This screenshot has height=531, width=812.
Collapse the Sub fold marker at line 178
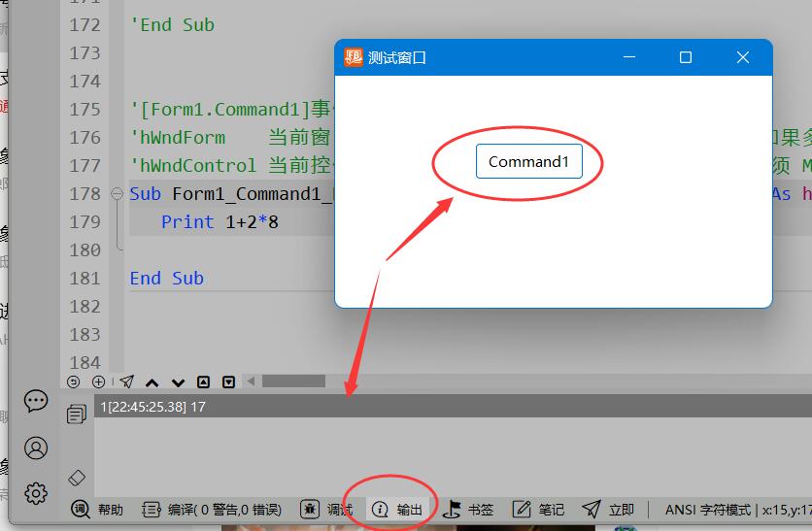(x=118, y=194)
